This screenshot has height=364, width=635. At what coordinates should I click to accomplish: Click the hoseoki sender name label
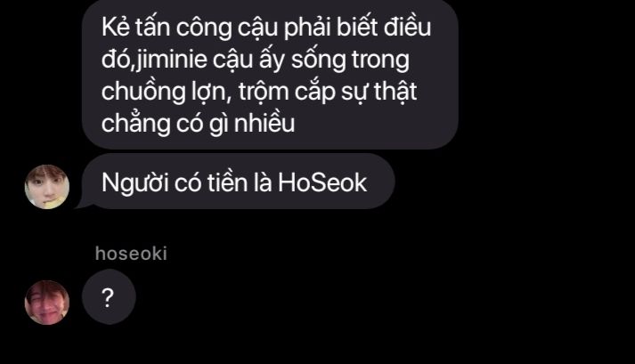pyautogui.click(x=131, y=254)
